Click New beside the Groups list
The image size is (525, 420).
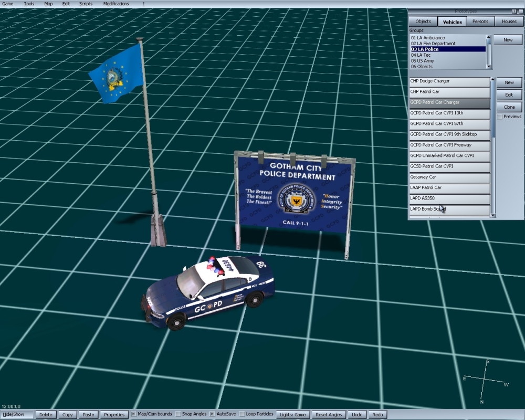point(508,40)
